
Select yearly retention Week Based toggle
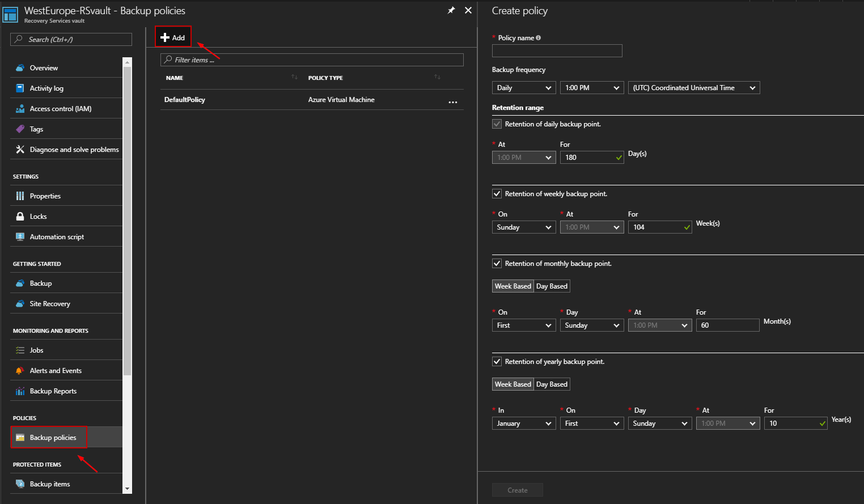point(513,384)
